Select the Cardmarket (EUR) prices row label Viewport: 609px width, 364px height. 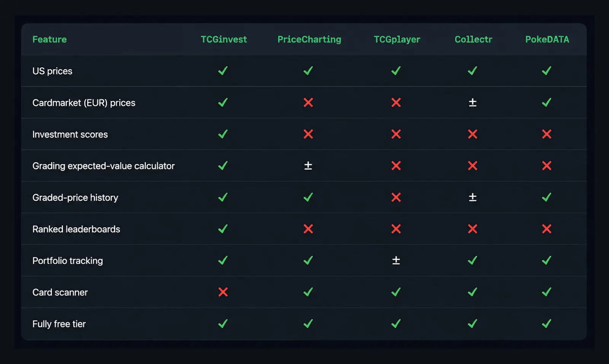[84, 103]
